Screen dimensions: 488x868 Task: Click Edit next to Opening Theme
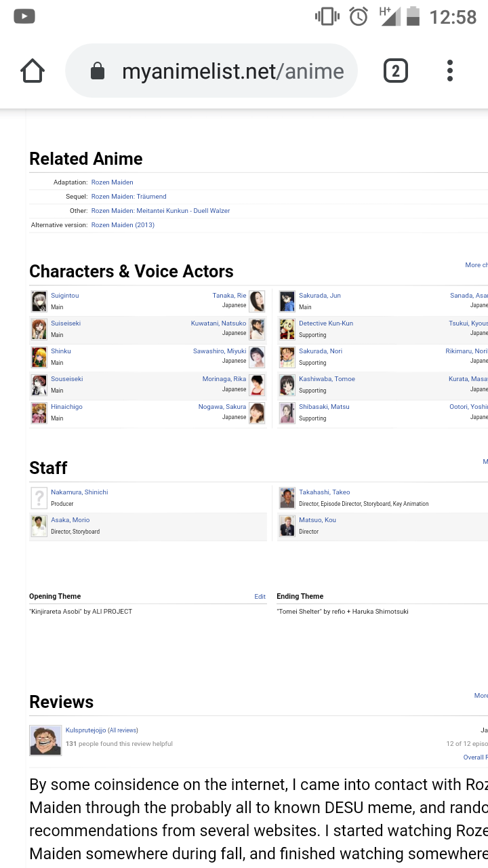pos(260,597)
